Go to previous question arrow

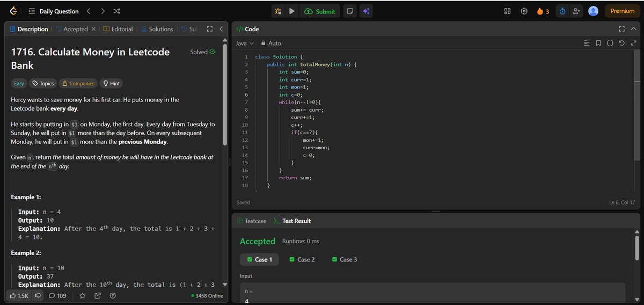[89, 11]
